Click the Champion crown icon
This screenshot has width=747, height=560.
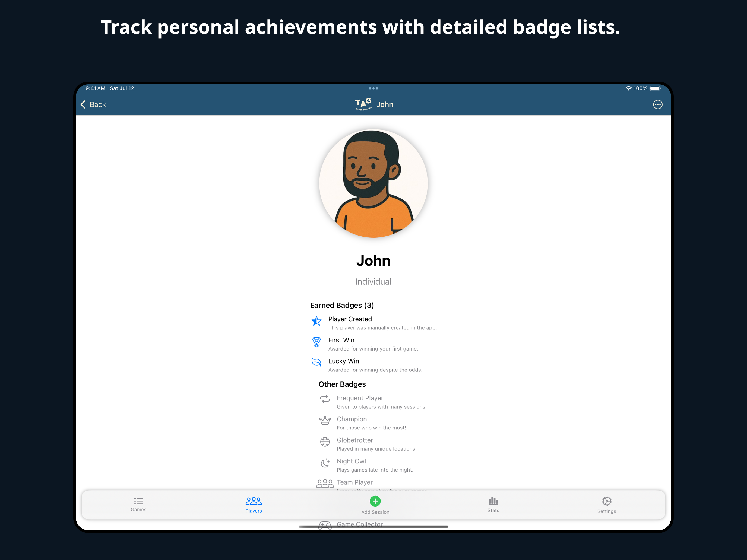[x=325, y=421]
